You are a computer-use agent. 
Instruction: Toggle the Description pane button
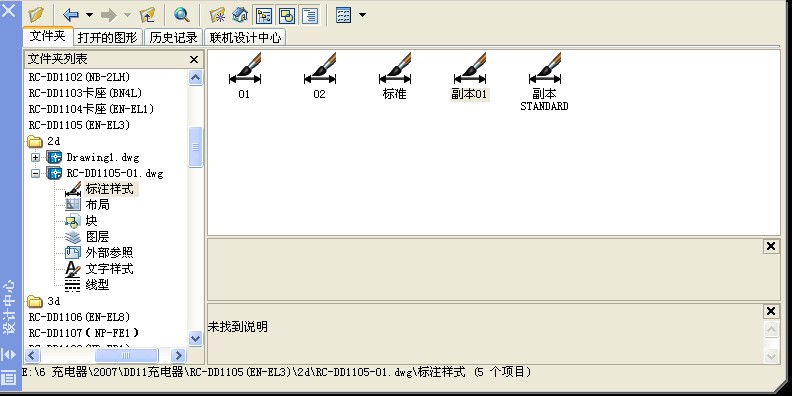click(310, 15)
